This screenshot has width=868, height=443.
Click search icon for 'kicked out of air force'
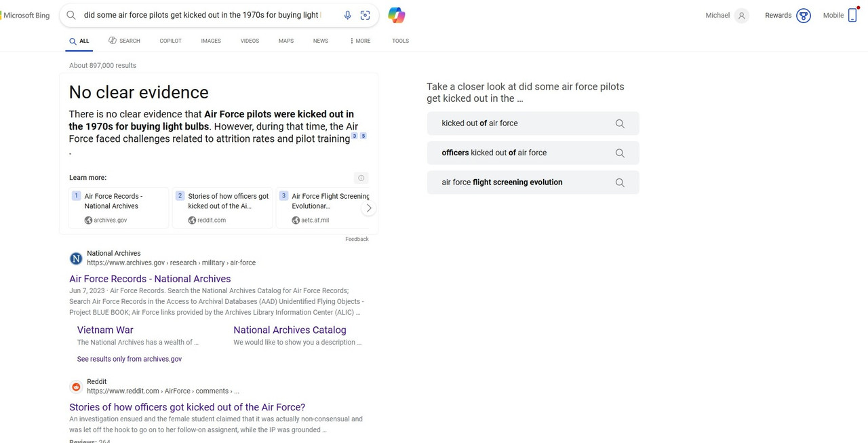click(x=620, y=123)
